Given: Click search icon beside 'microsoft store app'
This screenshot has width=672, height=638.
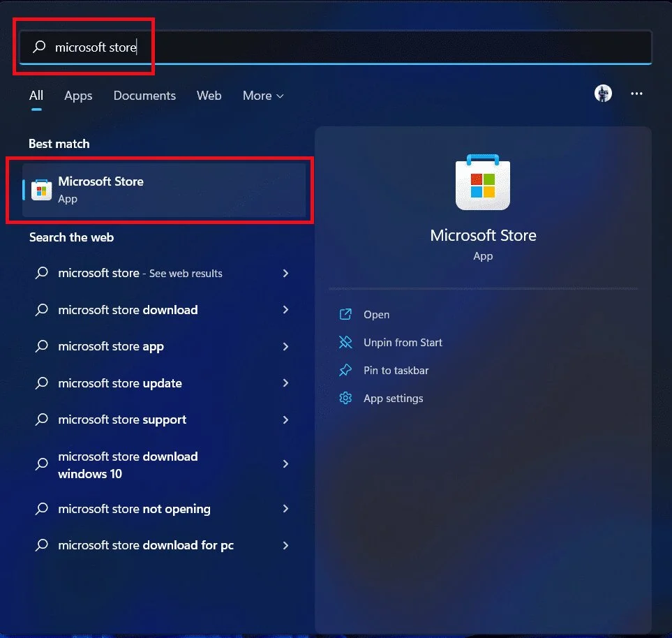Looking at the screenshot, I should [42, 346].
